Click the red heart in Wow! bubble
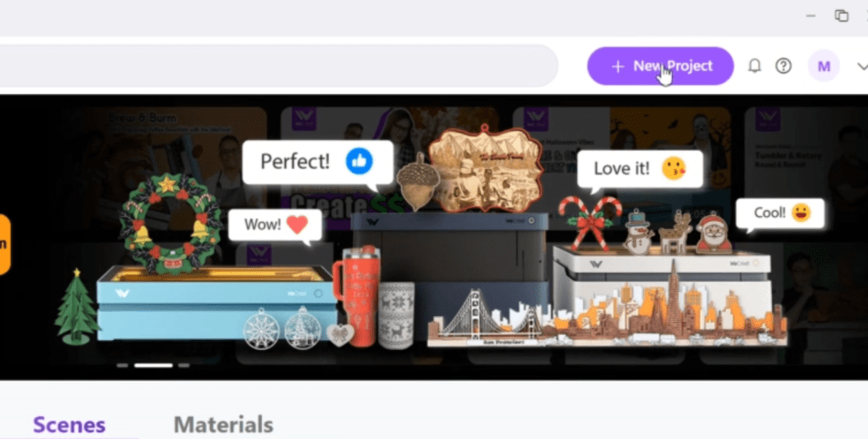Screen dimensions: 868x439 coord(298,225)
